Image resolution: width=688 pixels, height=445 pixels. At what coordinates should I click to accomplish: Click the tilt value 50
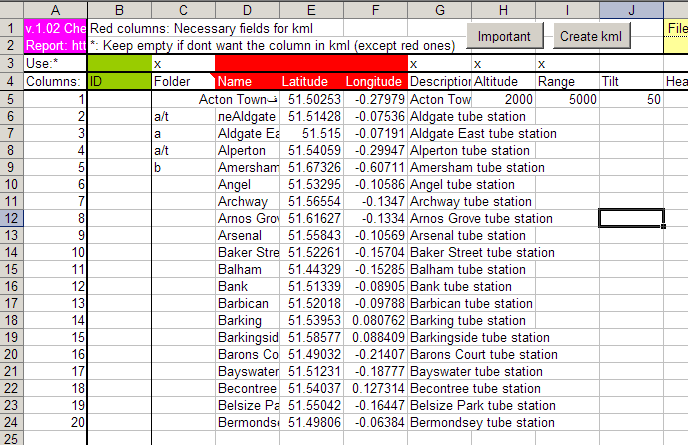pyautogui.click(x=632, y=99)
